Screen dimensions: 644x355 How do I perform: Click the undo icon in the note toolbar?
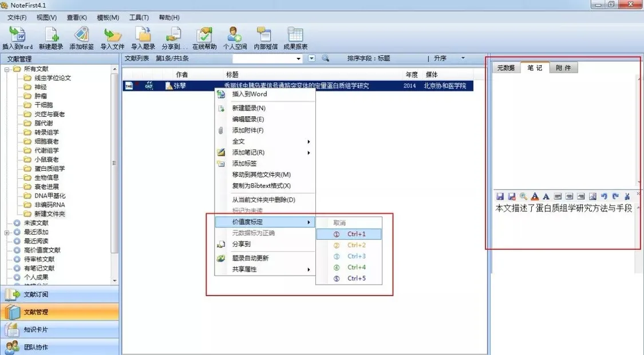[x=604, y=196]
